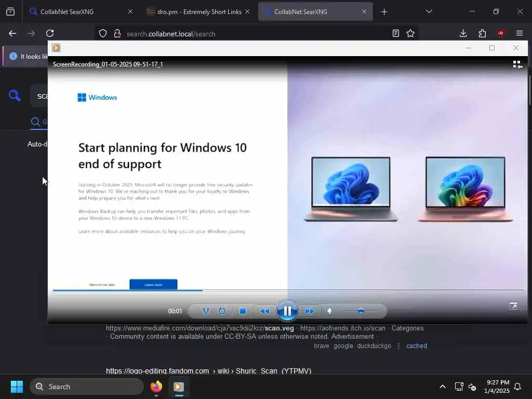The width and height of the screenshot is (532, 399).
Task: Seek along the video progress bar
Action: pos(288,290)
